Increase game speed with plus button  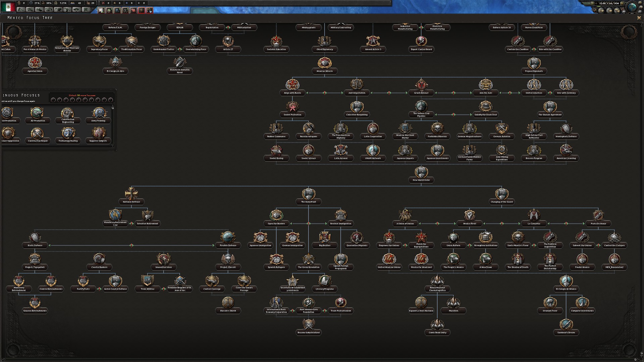coord(622,3)
